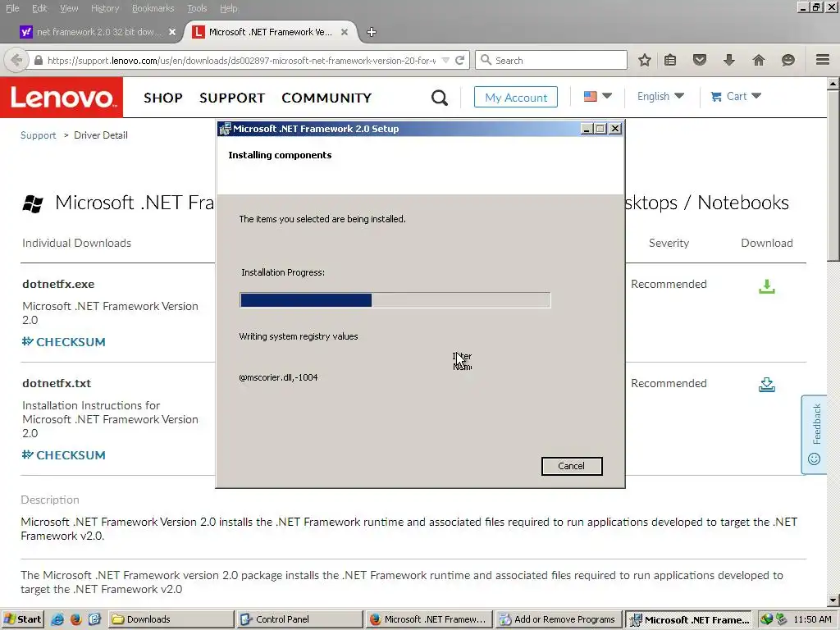The width and height of the screenshot is (840, 630).
Task: Click the My Account button
Action: pos(515,97)
